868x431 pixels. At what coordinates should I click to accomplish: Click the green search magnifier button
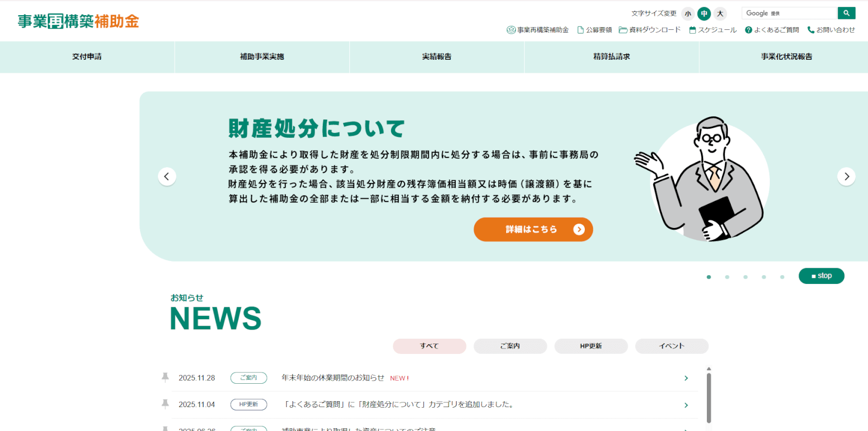click(846, 13)
